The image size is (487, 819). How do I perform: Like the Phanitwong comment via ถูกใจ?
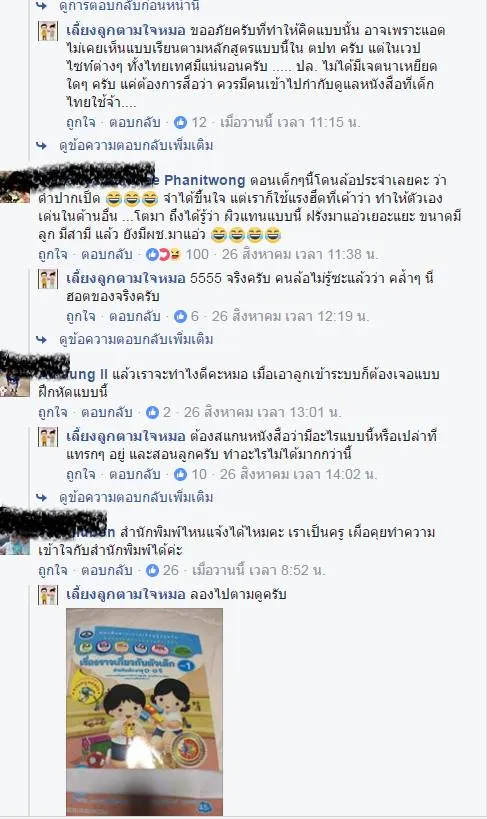(53, 255)
